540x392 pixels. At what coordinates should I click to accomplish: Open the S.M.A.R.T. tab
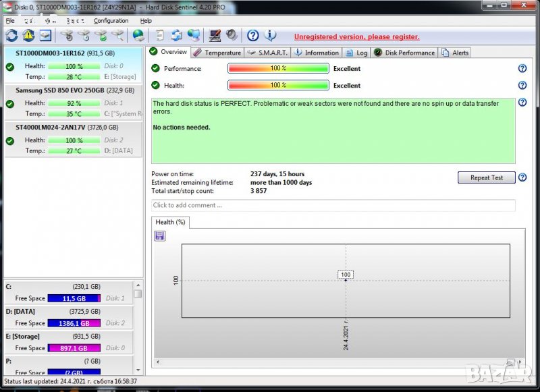(267, 53)
